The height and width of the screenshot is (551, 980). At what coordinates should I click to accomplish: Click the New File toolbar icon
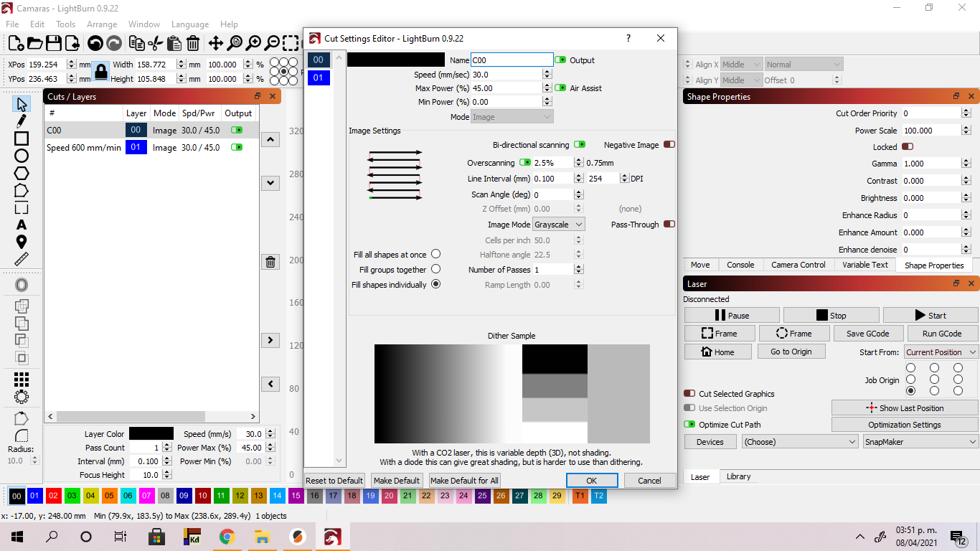pyautogui.click(x=16, y=43)
